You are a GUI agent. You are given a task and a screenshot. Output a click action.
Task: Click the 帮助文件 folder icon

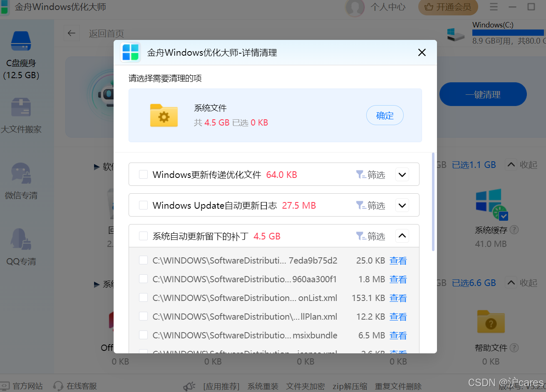[491, 322]
